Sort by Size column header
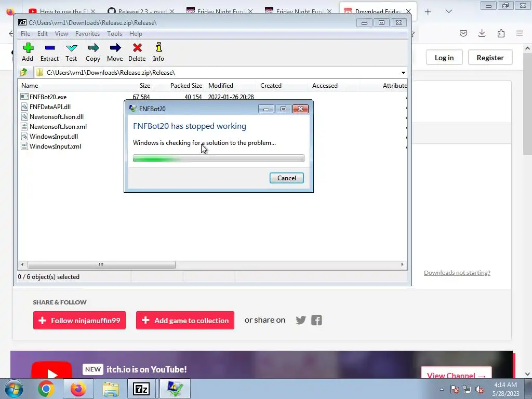 127,86
